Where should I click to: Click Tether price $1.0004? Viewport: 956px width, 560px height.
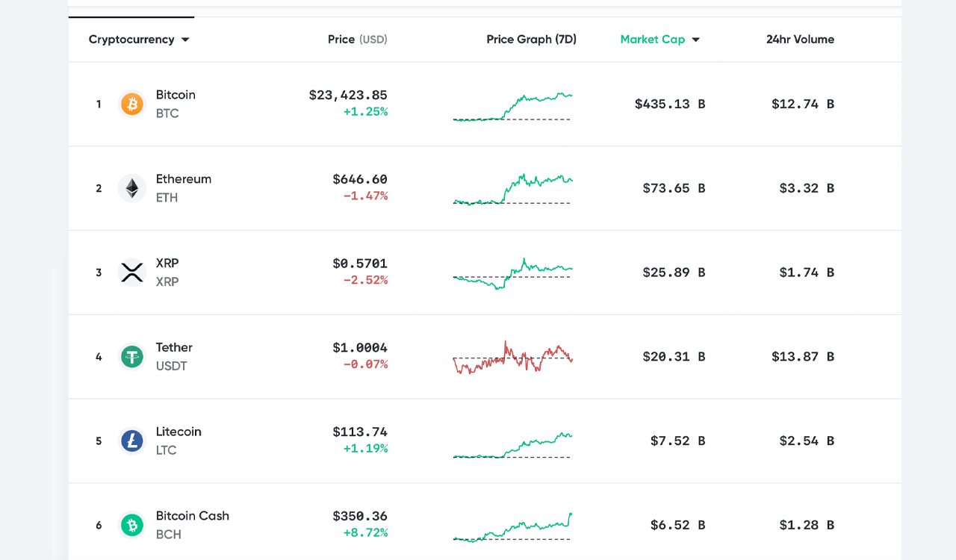(360, 347)
